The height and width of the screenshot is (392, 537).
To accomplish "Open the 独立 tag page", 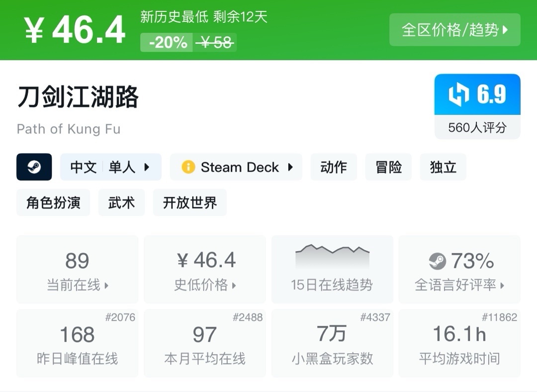I will pyautogui.click(x=443, y=167).
